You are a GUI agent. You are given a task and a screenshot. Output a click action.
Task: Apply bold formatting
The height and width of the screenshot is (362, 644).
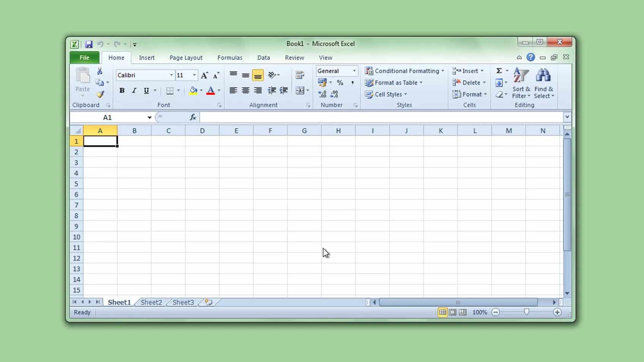pos(122,91)
